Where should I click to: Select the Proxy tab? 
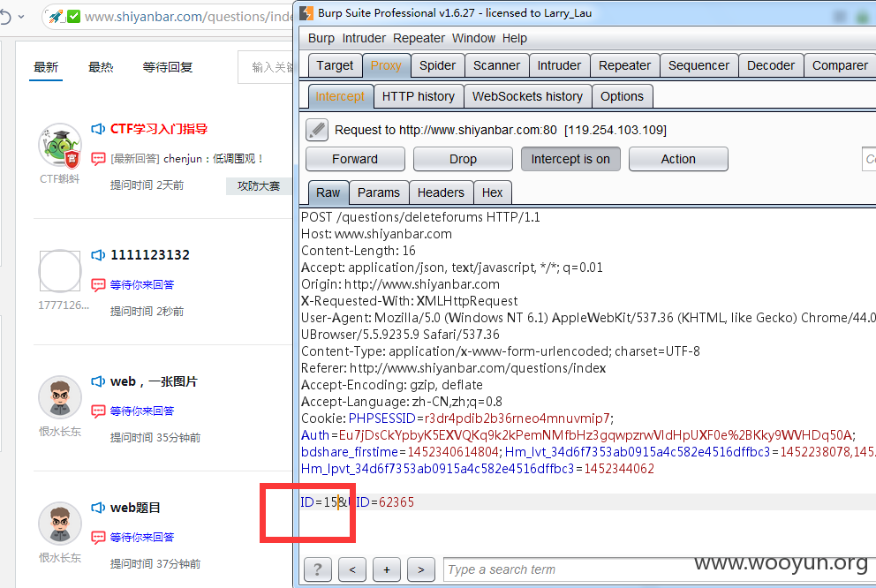386,65
